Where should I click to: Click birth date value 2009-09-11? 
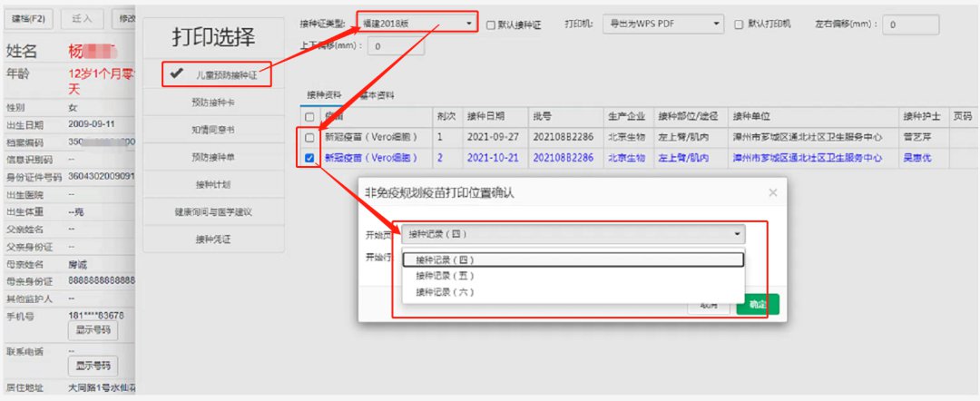92,125
